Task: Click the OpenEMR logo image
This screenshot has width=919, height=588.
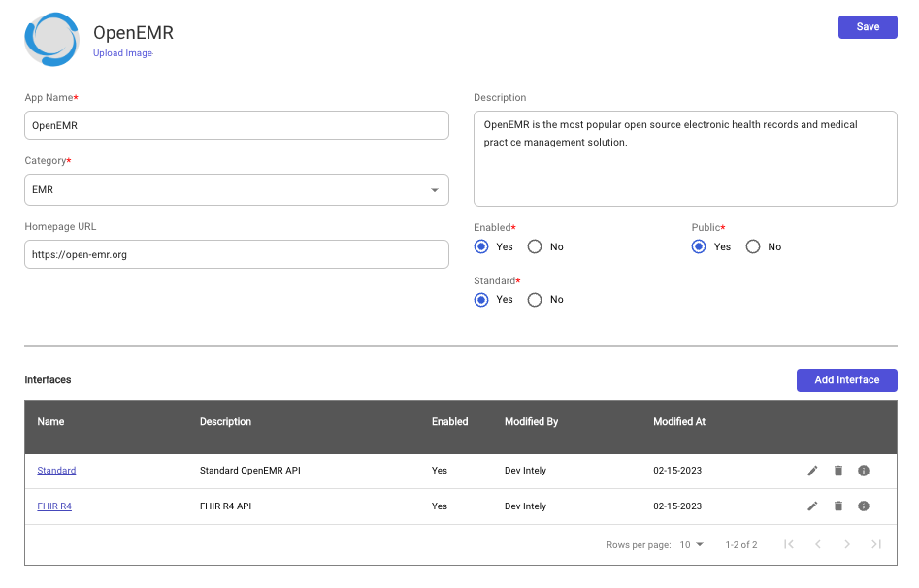Action: 51,39
